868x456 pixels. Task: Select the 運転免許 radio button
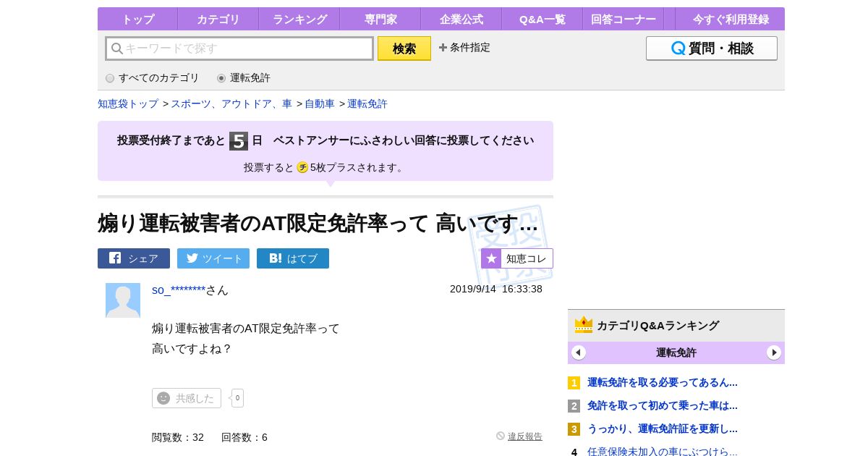[221, 78]
